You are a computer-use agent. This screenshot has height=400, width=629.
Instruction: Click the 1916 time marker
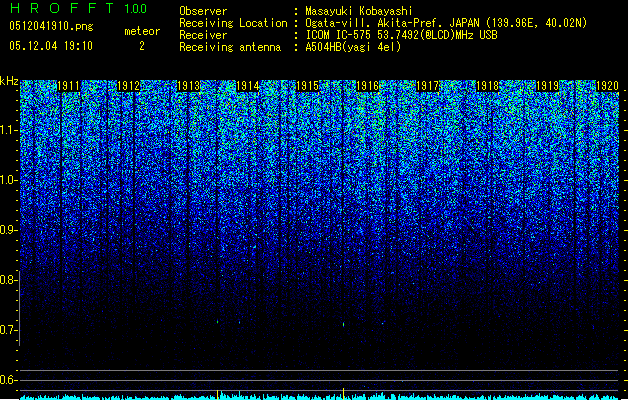pyautogui.click(x=368, y=86)
